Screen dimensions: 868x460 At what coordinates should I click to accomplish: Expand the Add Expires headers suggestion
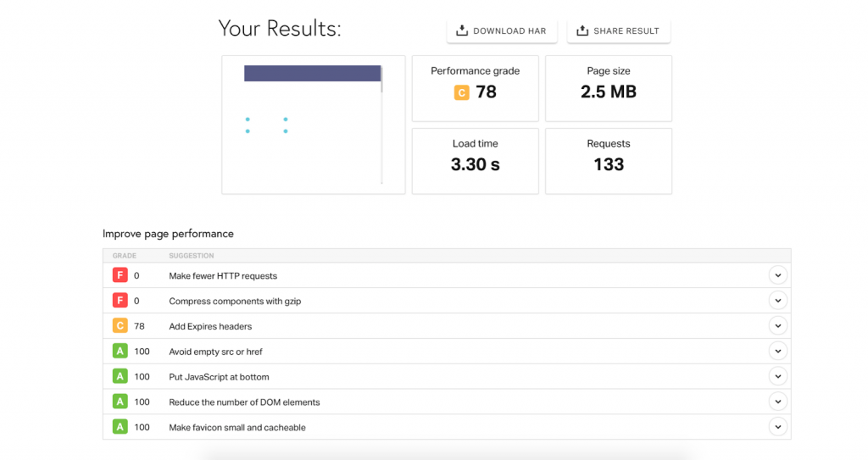pos(778,326)
